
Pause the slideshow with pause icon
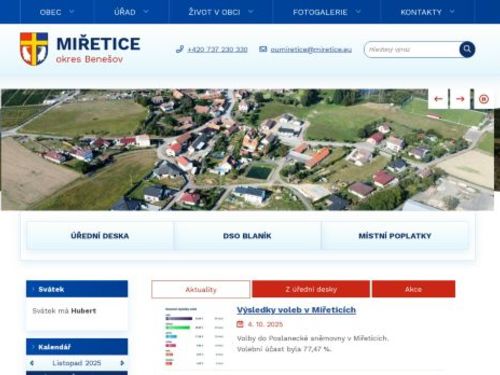(x=484, y=99)
